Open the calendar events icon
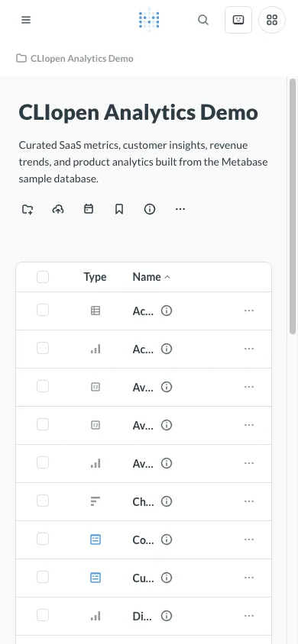Image resolution: width=298 pixels, height=644 pixels. pyautogui.click(x=89, y=210)
